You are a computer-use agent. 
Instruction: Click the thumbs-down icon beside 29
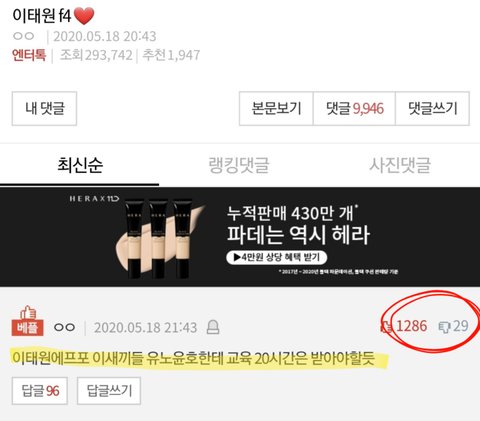click(x=444, y=327)
